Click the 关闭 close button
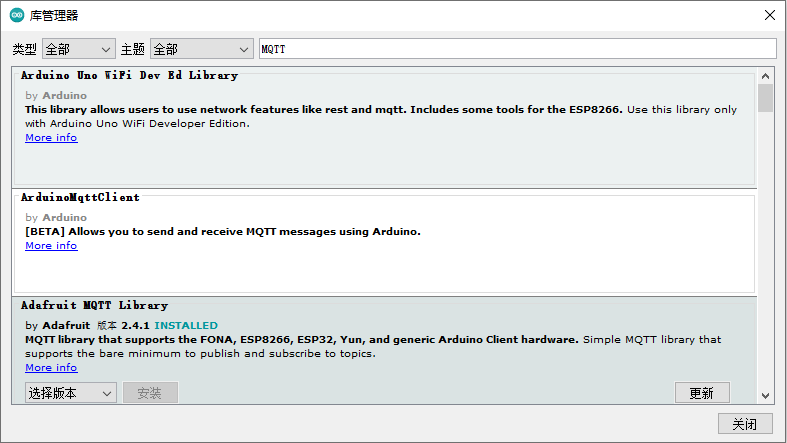This screenshot has width=787, height=443. (x=745, y=424)
